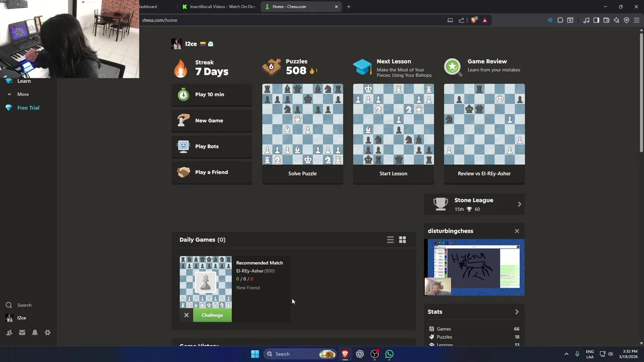The height and width of the screenshot is (362, 644).
Task: Click the Stone League trophy icon
Action: point(440,204)
